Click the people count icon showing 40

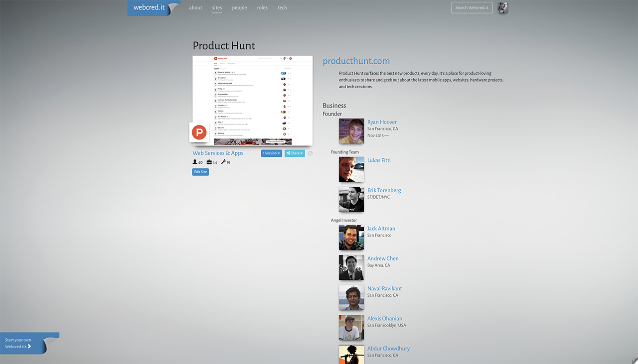pyautogui.click(x=195, y=162)
